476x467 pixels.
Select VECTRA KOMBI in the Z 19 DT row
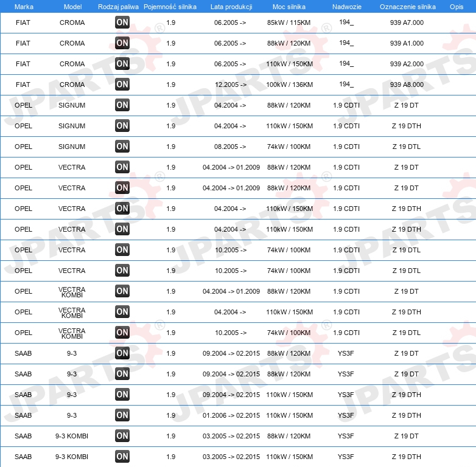click(x=72, y=292)
